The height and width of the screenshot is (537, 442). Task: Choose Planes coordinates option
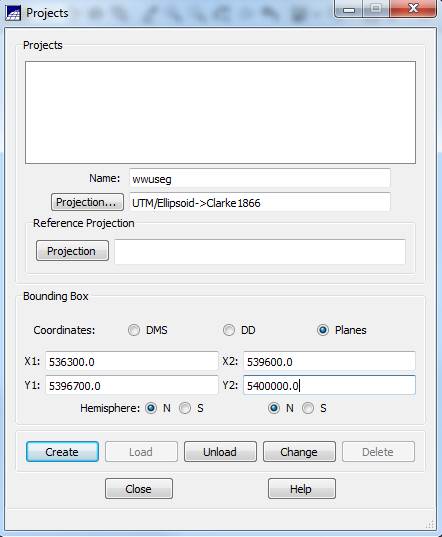point(323,330)
